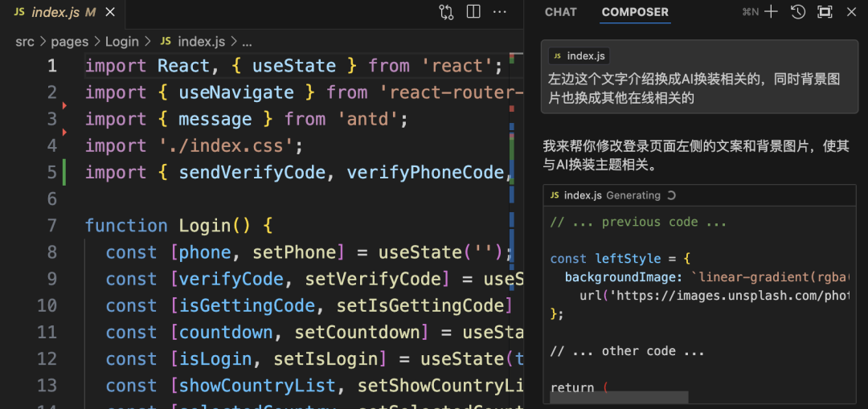Click 'sendVerifyCode' on line 5
This screenshot has height=409, width=868.
252,173
